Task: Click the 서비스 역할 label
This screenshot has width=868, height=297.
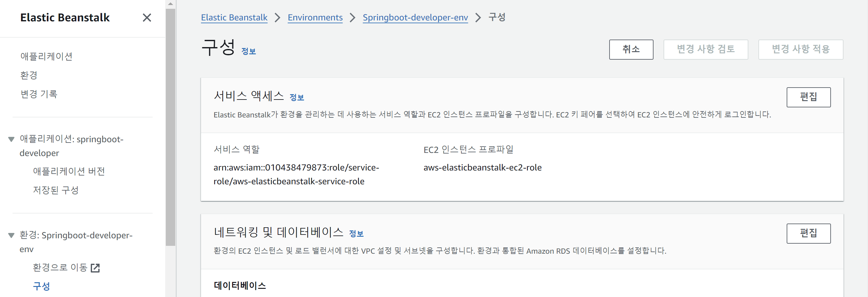Action: click(x=236, y=149)
